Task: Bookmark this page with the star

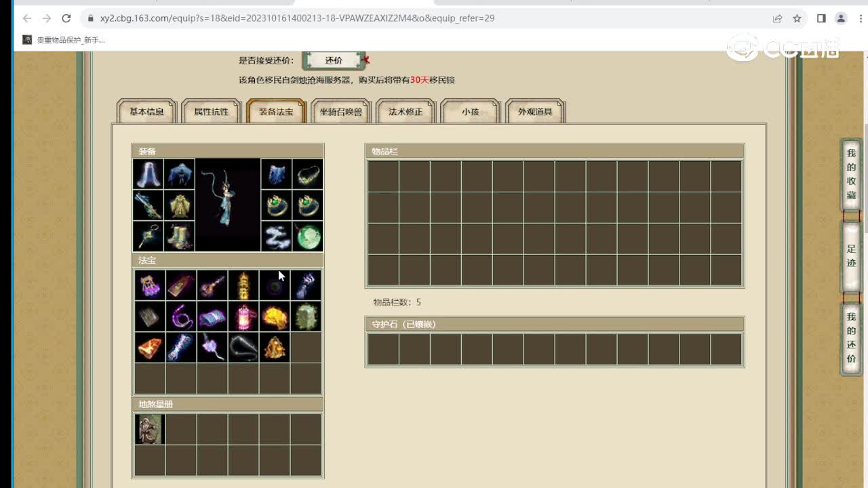Action: pyautogui.click(x=797, y=18)
